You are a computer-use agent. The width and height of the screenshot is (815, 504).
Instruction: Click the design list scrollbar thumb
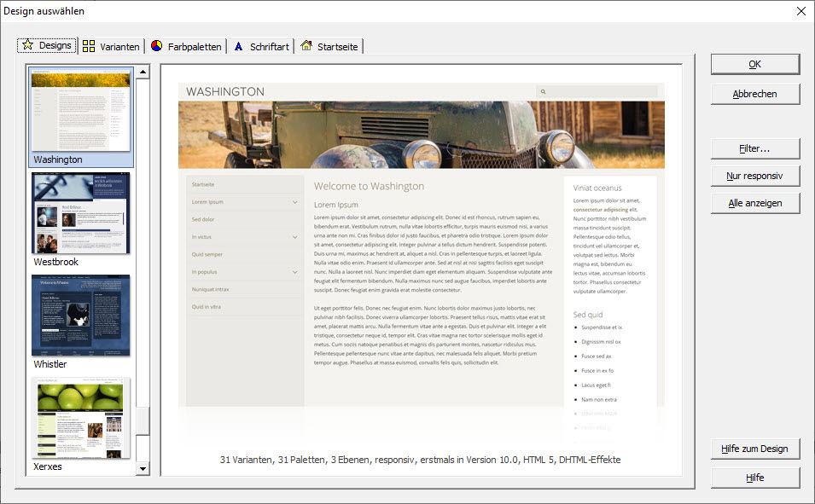coord(143,420)
